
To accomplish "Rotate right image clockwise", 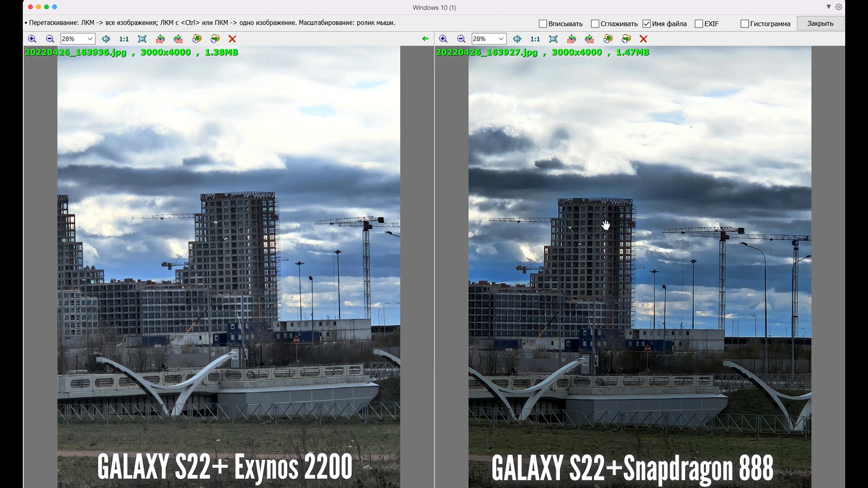I will coord(590,39).
